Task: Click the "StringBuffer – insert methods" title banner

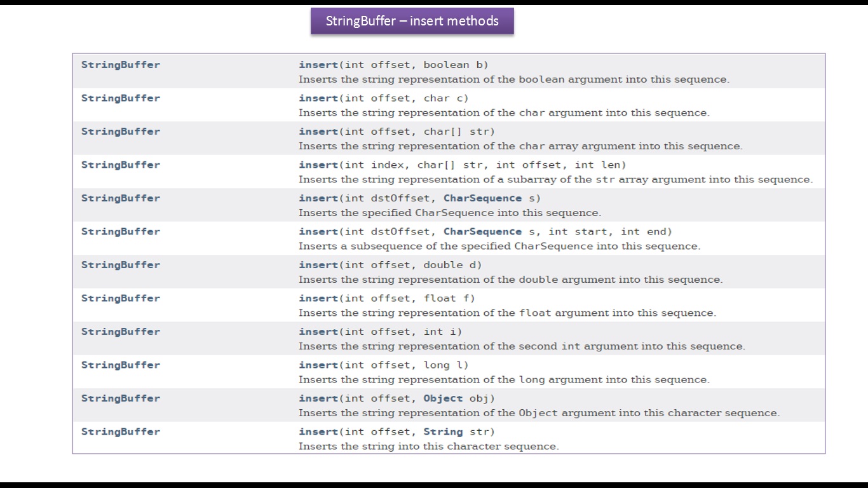Action: point(412,21)
